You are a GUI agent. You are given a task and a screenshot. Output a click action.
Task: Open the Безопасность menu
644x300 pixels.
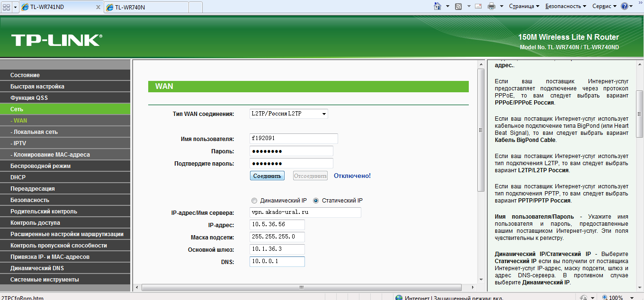tap(565, 6)
